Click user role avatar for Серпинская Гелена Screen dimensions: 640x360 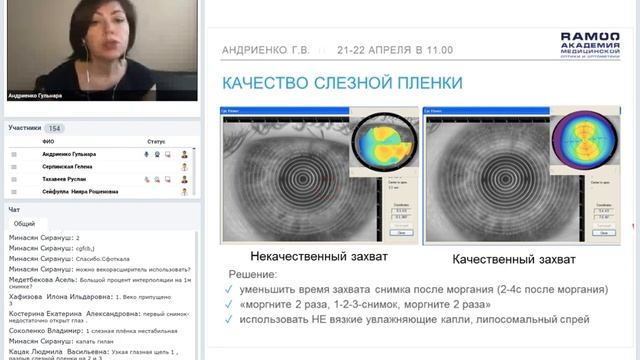tap(184, 167)
